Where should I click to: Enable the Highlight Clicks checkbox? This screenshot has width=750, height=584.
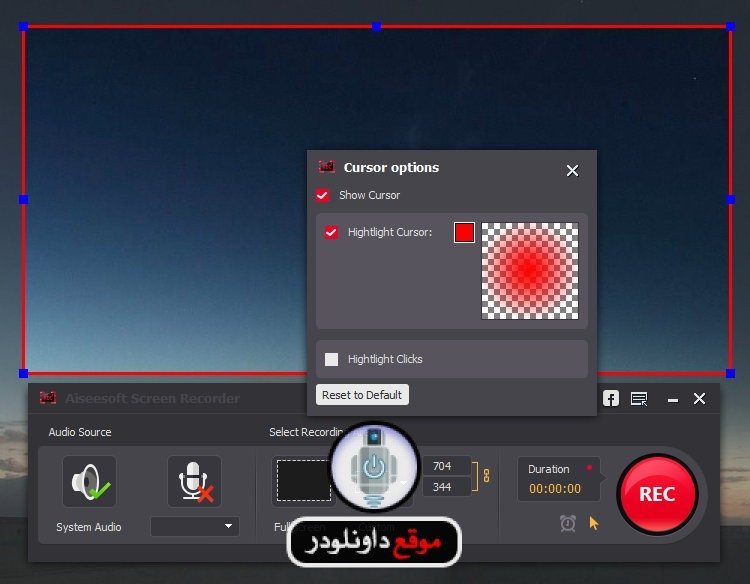click(x=332, y=359)
